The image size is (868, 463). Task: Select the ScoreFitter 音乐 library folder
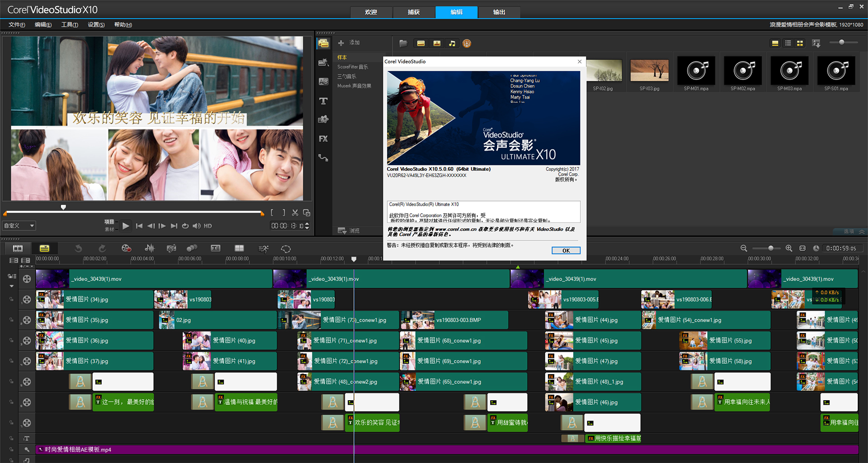(x=353, y=67)
